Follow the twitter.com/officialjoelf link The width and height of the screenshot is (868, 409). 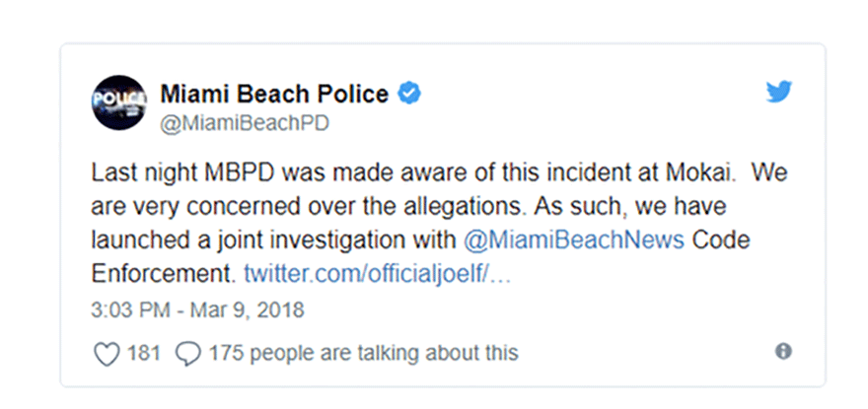[380, 272]
